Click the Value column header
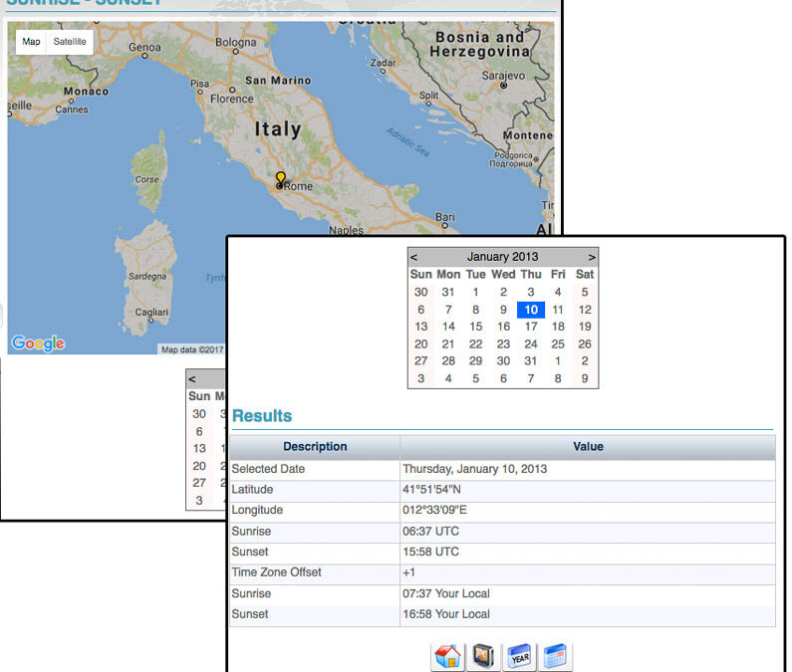Image resolution: width=792 pixels, height=672 pixels. click(588, 447)
